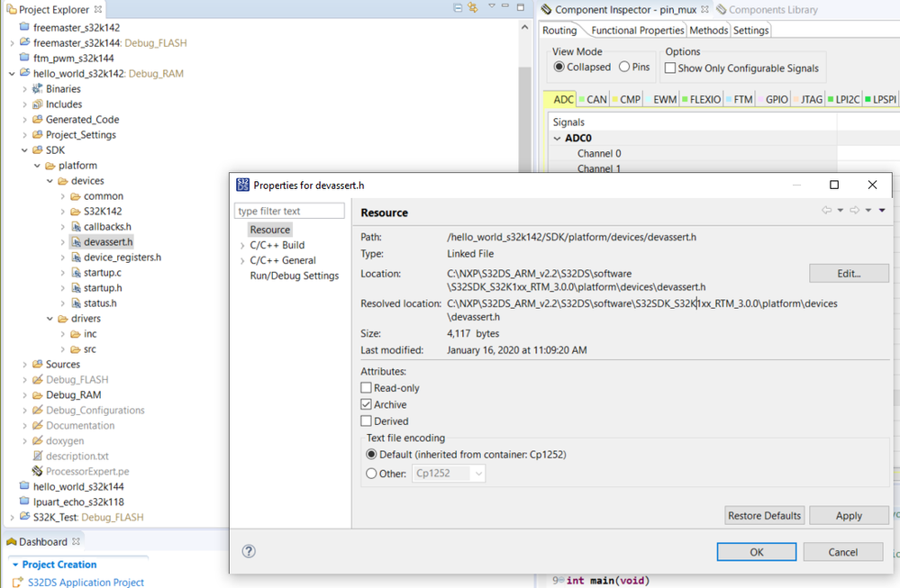Select startup.c file icon

[76, 273]
